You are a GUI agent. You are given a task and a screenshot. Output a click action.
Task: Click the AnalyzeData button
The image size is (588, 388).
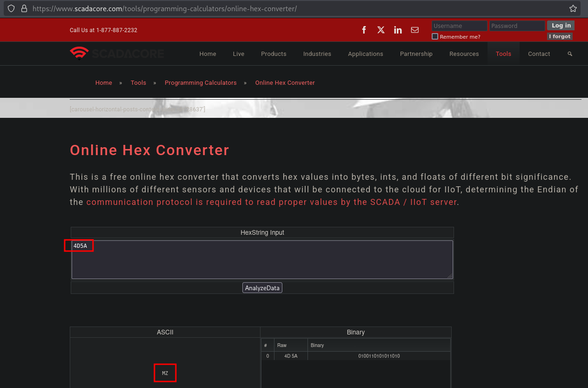point(262,288)
